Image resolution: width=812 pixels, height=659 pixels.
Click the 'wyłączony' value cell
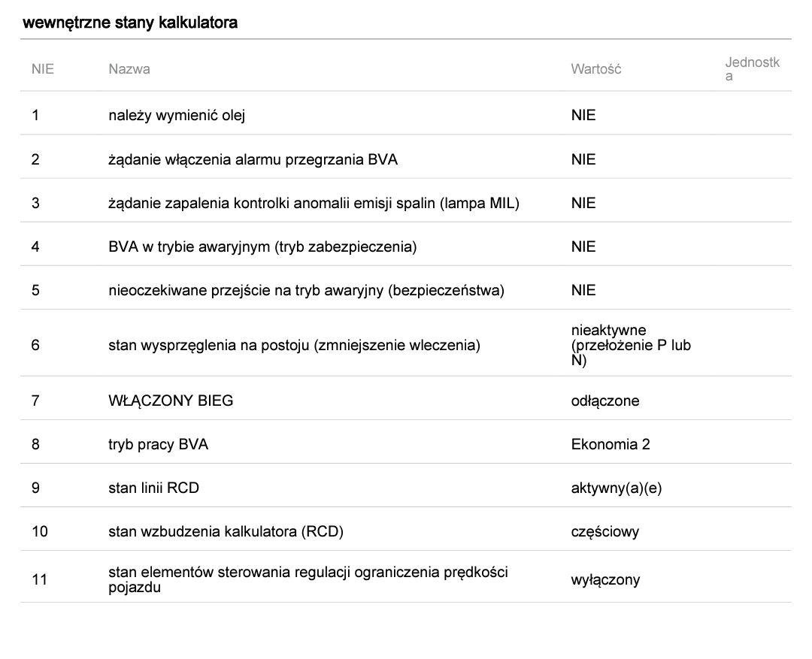coord(605,579)
